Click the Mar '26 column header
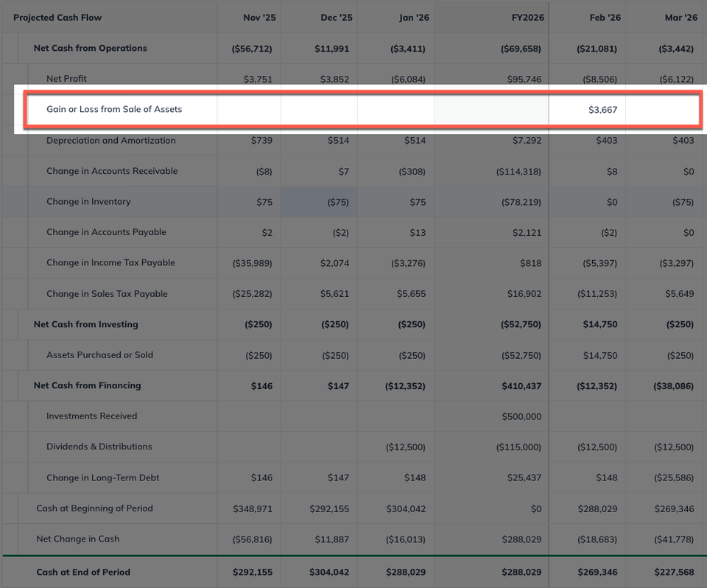 pyautogui.click(x=680, y=18)
